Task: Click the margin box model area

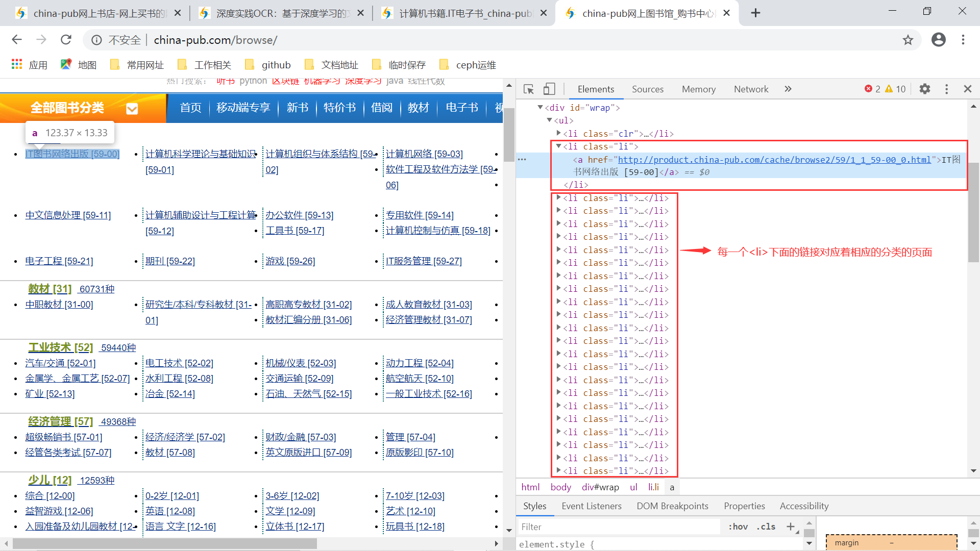Action: 891,543
